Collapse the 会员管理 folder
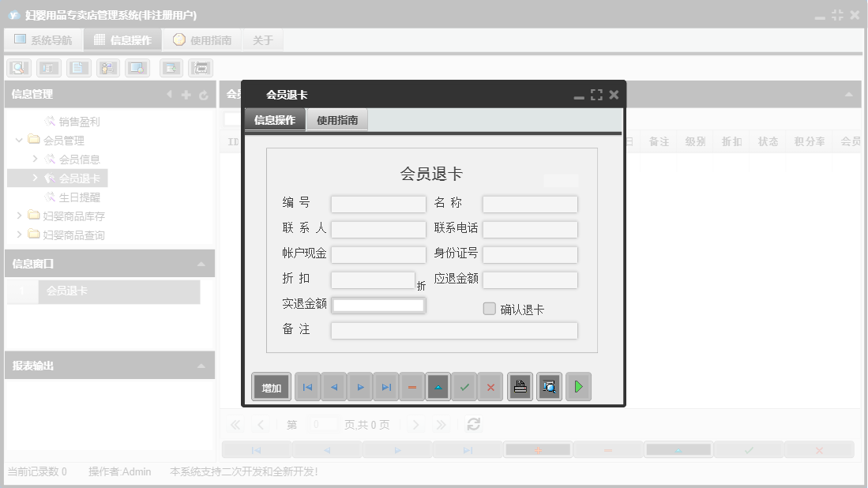 [17, 140]
